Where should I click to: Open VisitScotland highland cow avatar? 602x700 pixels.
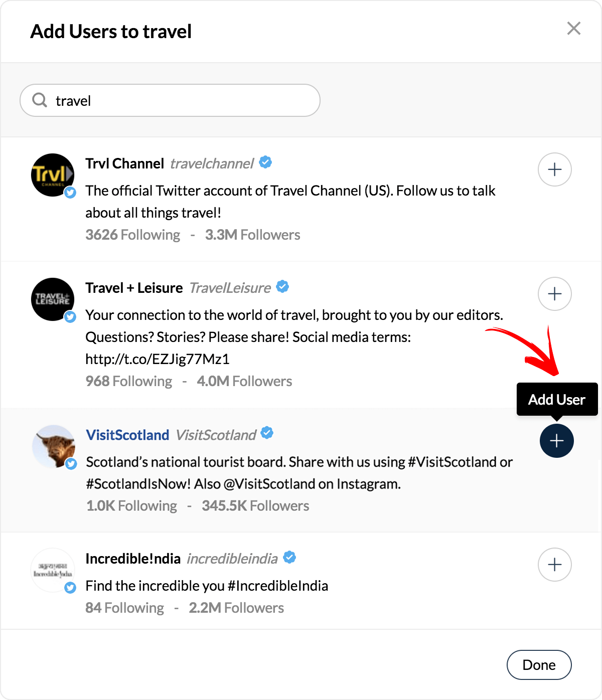pos(54,446)
